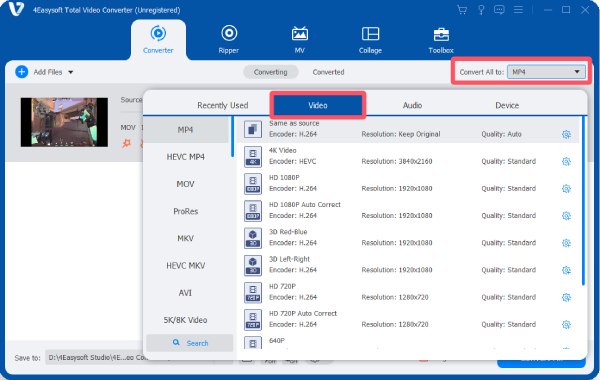Switch to the Ripper tab
This screenshot has height=380, width=600.
point(228,39)
